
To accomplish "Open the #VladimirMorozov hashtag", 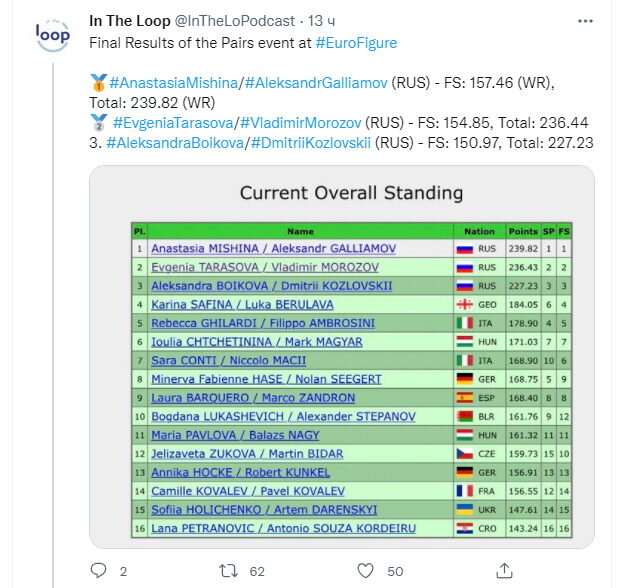I will [301, 123].
